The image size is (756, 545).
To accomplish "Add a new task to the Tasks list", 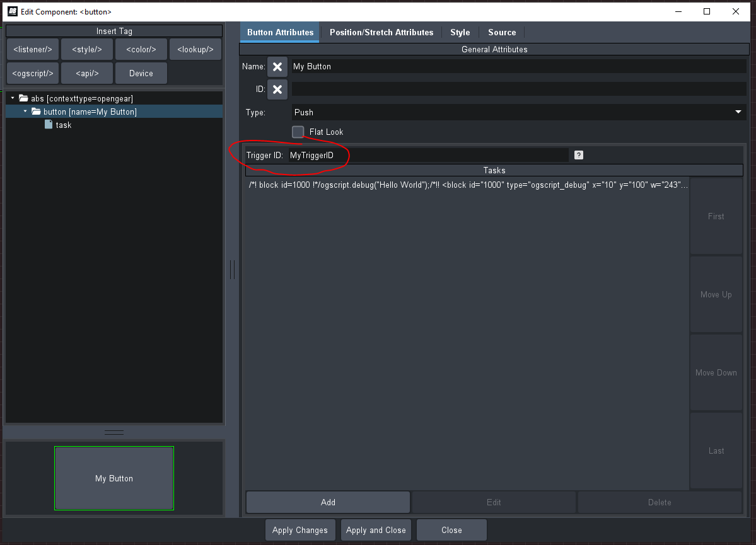I will tap(327, 502).
